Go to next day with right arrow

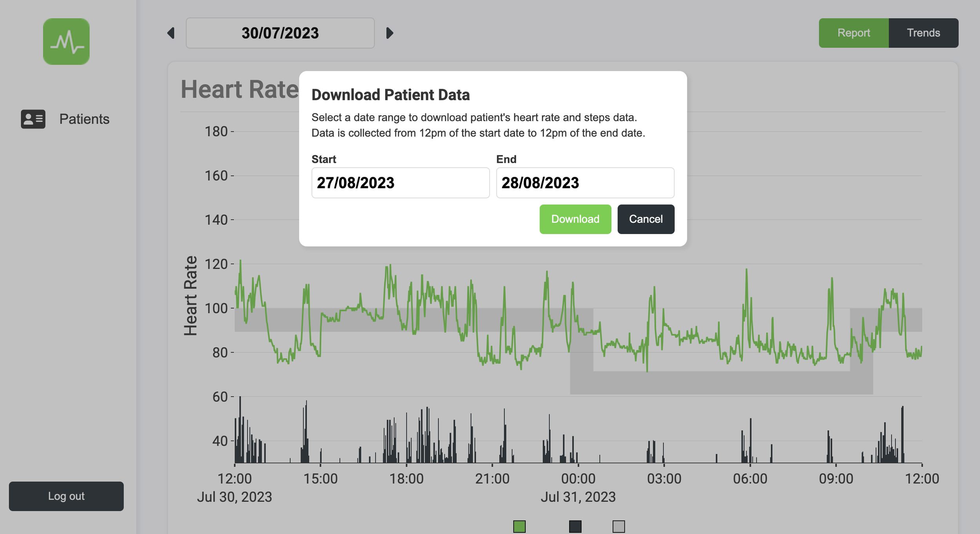pyautogui.click(x=389, y=33)
